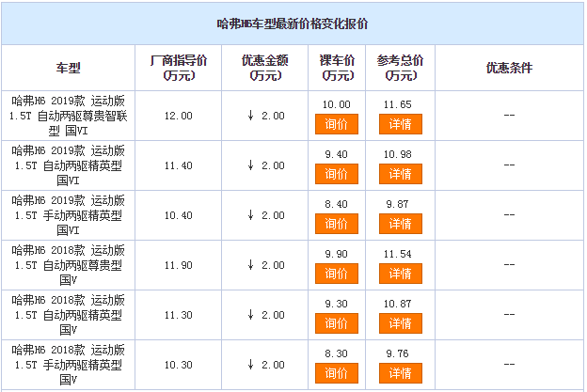Click 询价 button under 9.30 price

pyautogui.click(x=336, y=323)
